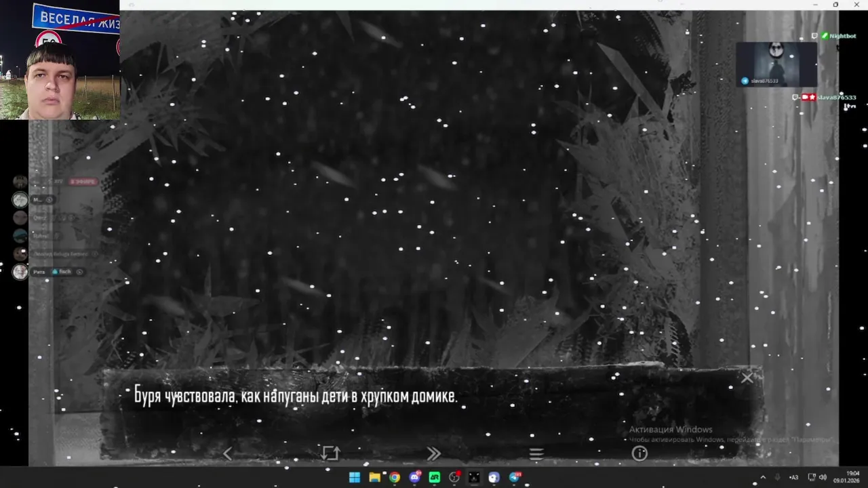
Task: Go back with the left arrow icon
Action: (x=228, y=453)
